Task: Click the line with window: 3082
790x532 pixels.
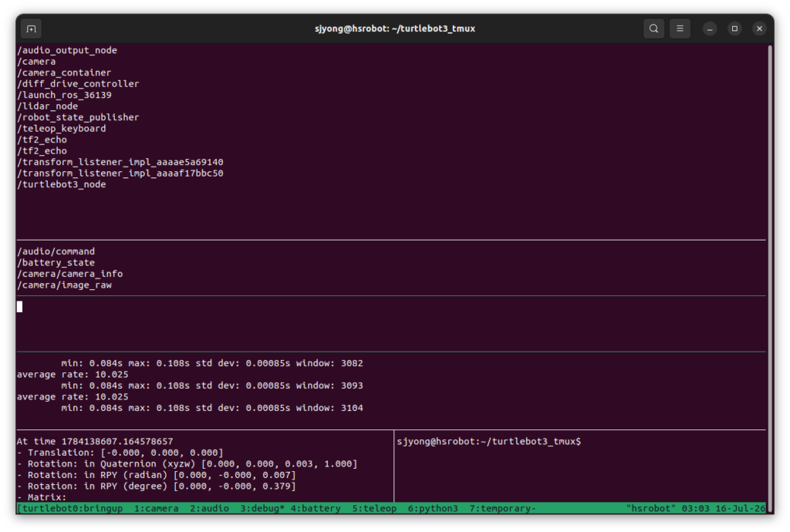Action: (x=212, y=363)
